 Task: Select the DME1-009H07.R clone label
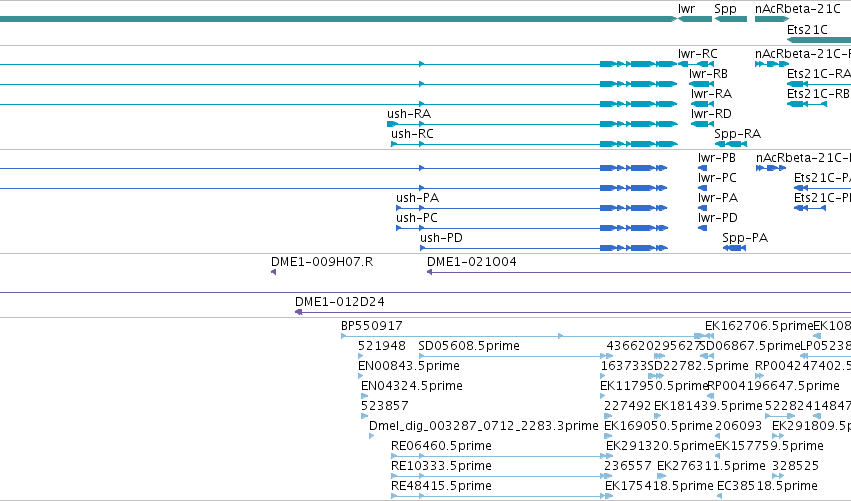[322, 262]
